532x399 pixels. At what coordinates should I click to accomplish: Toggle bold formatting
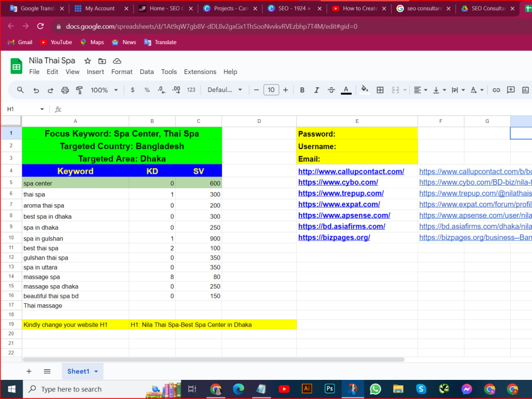tap(302, 90)
